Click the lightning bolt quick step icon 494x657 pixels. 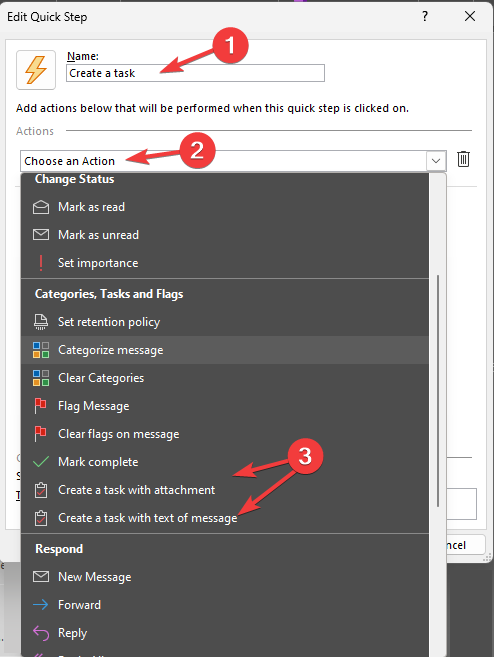pyautogui.click(x=36, y=70)
